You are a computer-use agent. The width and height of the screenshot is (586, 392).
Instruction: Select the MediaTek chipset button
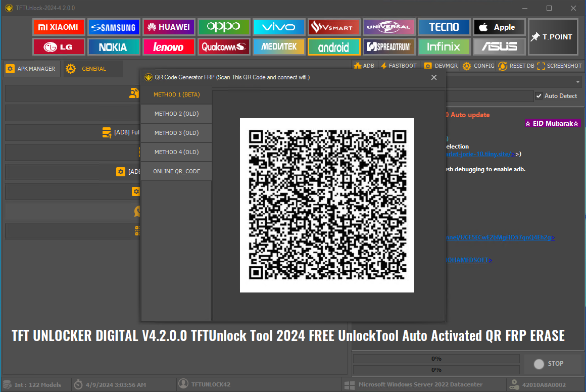[x=279, y=47]
